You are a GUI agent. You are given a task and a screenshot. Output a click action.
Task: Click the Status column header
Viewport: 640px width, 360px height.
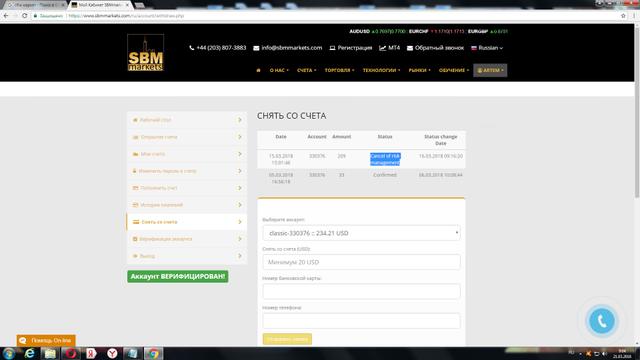tap(385, 137)
